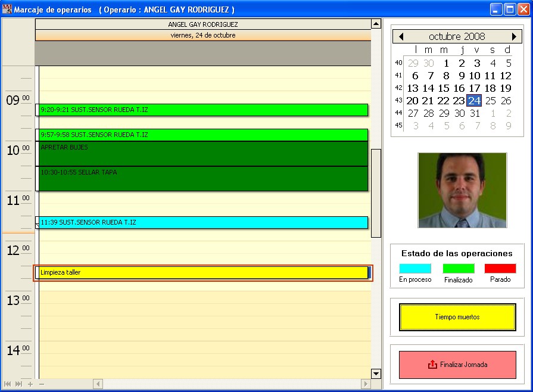Click the Parado red color swatch
533x392 pixels.
click(x=500, y=269)
